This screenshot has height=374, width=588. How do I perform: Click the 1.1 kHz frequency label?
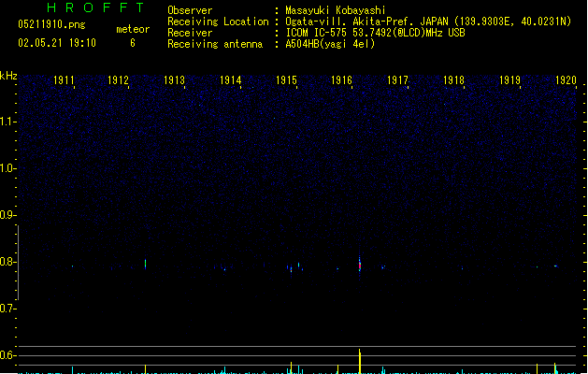(x=7, y=122)
